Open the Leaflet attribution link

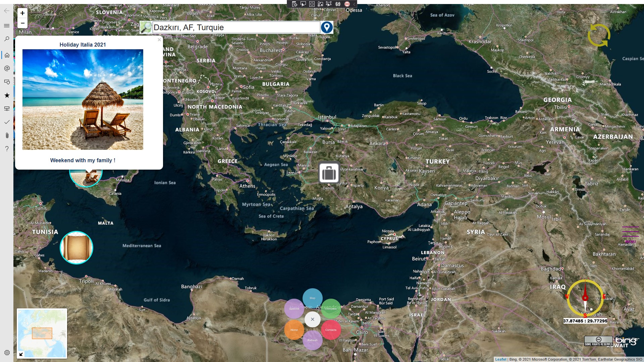click(x=500, y=359)
